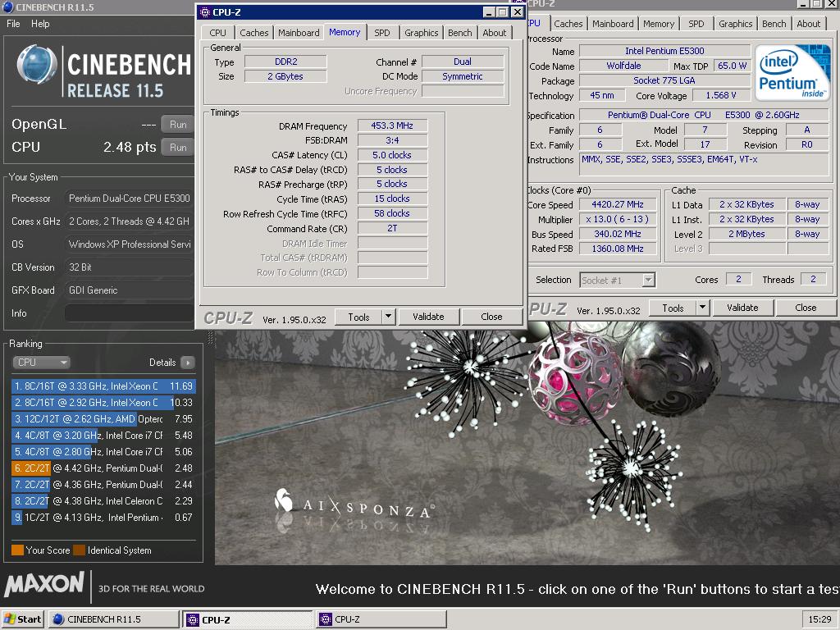Click Validate in the right CPU-Z window
The image size is (840, 630).
point(742,308)
